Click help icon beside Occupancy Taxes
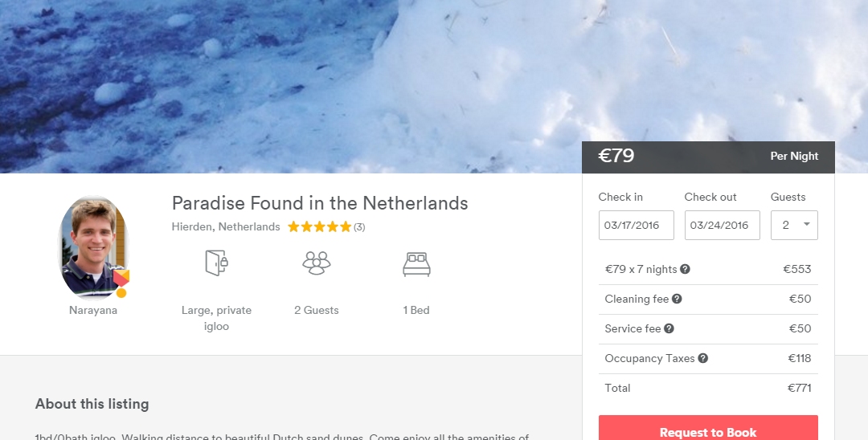Viewport: 868px width, 440px height. tap(703, 358)
